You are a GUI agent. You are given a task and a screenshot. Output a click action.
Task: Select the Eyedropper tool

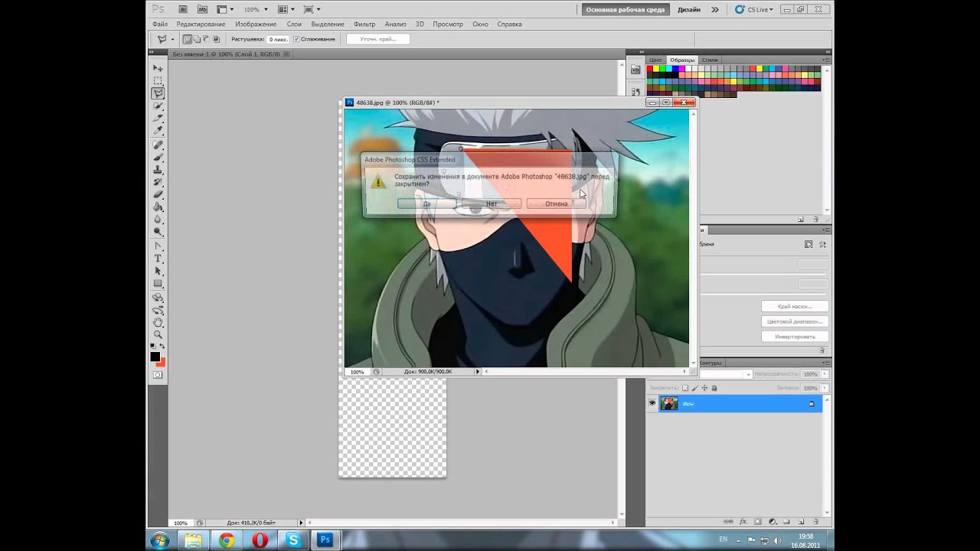[158, 131]
